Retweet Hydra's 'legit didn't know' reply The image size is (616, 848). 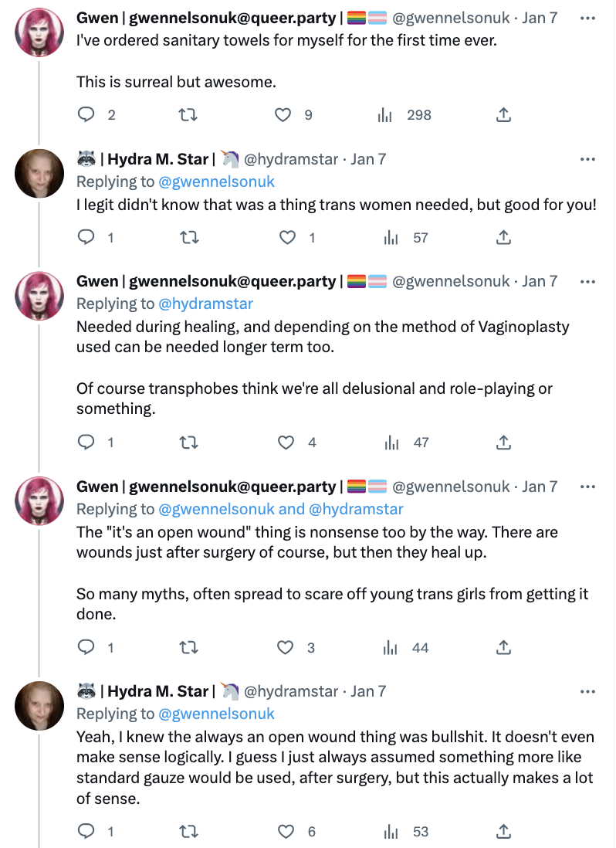[188, 238]
